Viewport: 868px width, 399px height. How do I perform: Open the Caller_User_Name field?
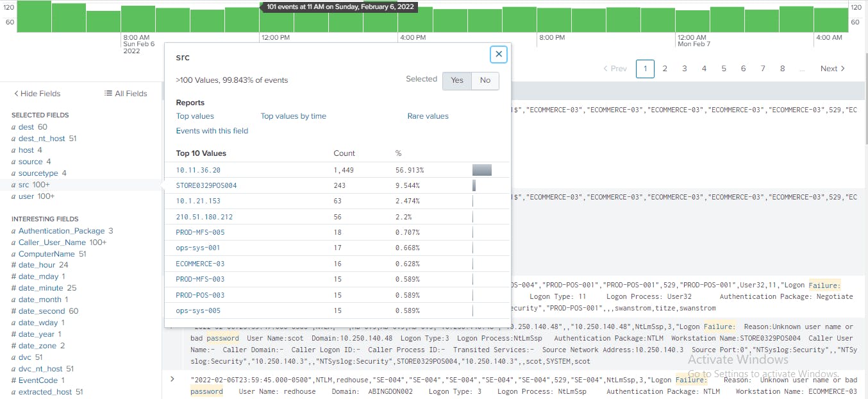(52, 242)
